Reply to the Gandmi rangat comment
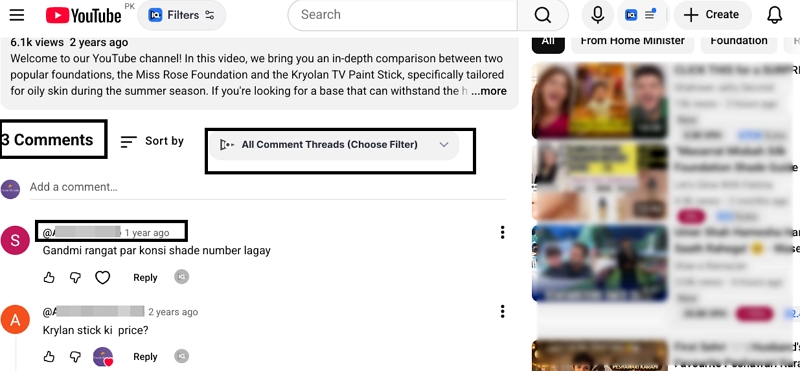The image size is (800, 371). coord(145,278)
